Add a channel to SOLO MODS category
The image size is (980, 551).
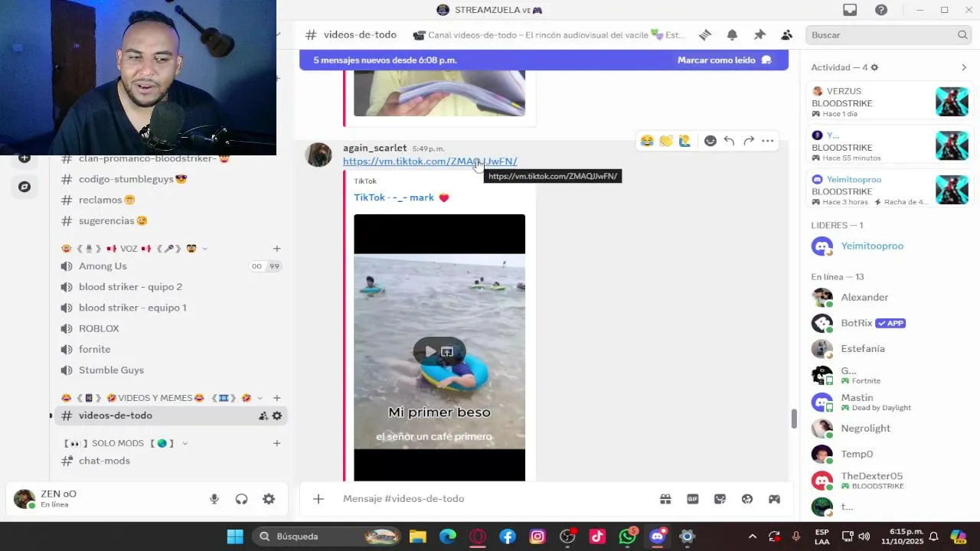(277, 443)
